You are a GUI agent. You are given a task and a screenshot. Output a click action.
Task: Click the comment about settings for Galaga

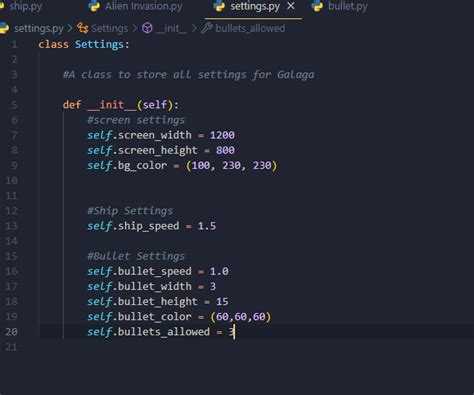(188, 75)
